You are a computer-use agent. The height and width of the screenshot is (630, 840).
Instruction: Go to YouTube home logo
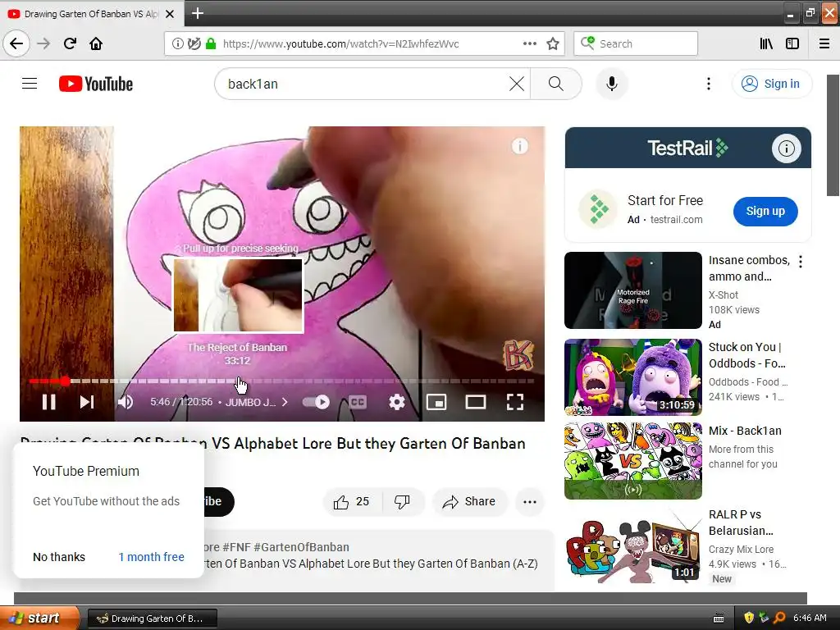point(96,84)
